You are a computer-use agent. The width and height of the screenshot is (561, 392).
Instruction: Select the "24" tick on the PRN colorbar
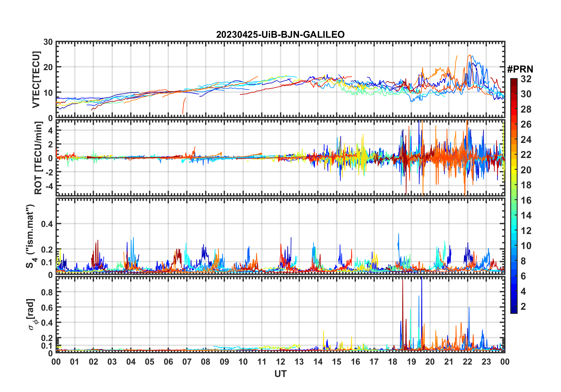point(526,140)
